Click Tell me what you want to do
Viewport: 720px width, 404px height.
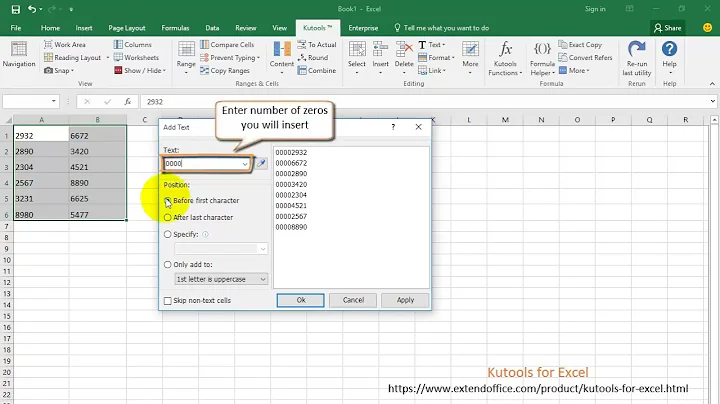click(x=441, y=28)
